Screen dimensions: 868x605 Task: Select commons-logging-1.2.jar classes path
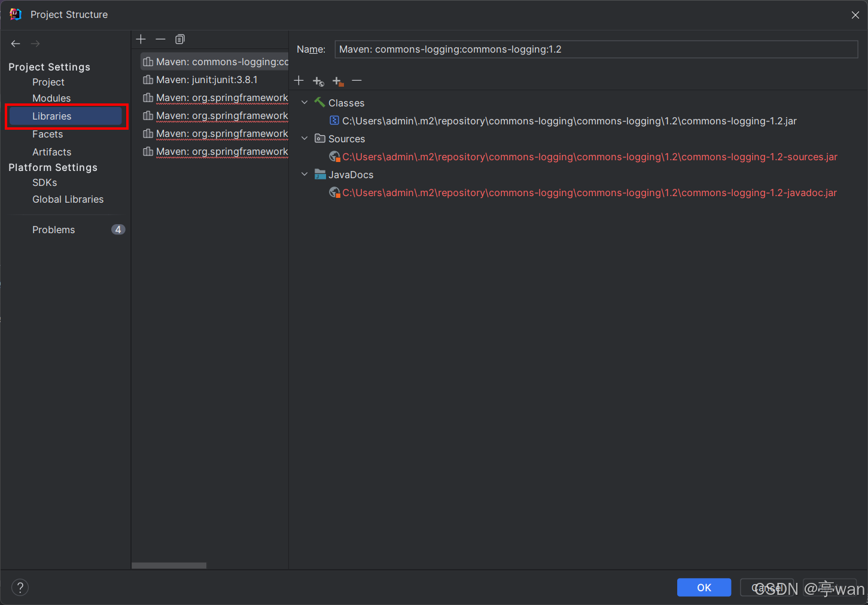point(569,121)
